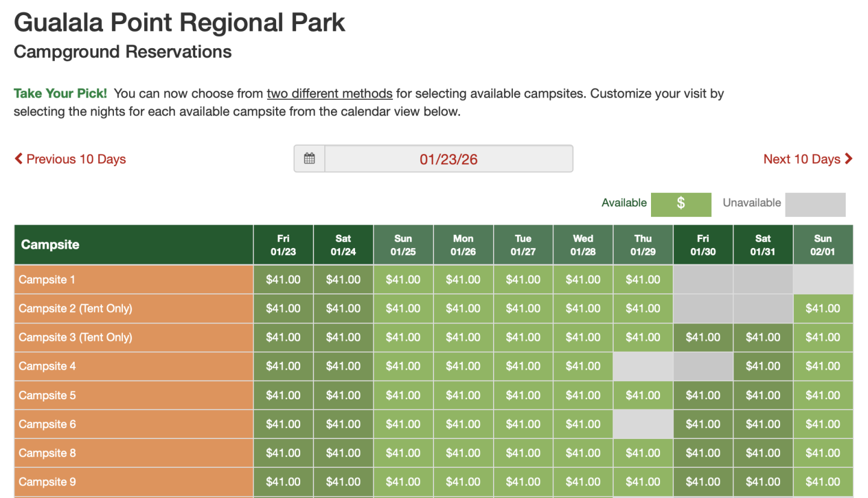The width and height of the screenshot is (868, 498).
Task: Click the calendar icon beside the date field
Action: (x=309, y=159)
